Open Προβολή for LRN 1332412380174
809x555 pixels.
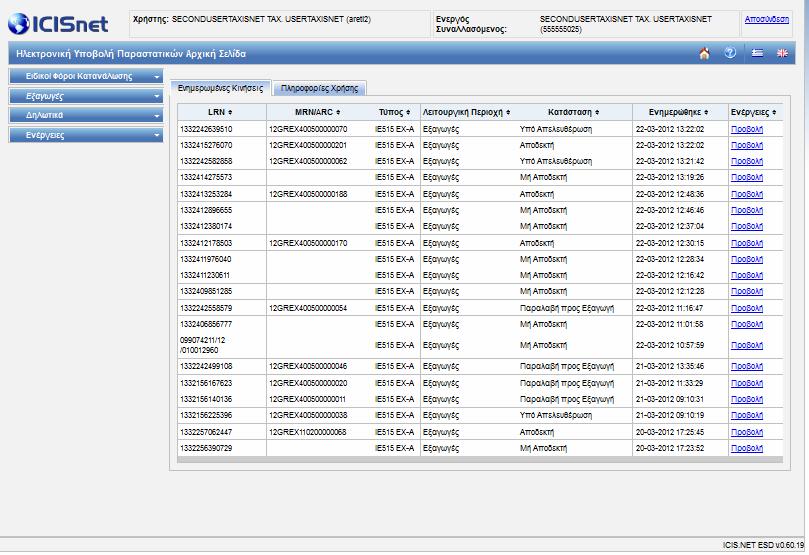[747, 226]
